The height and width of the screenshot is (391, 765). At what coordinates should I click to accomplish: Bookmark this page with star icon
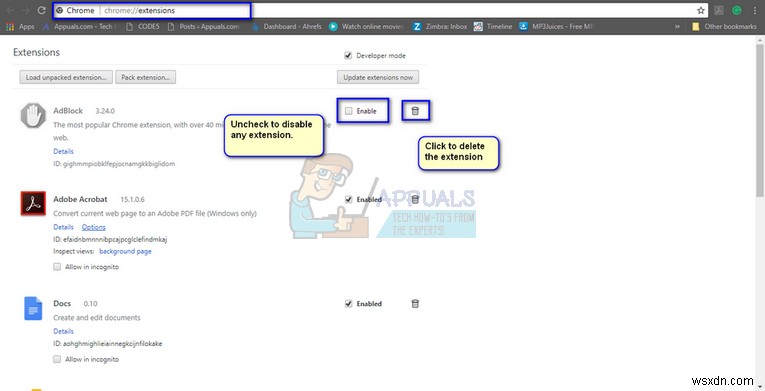701,10
